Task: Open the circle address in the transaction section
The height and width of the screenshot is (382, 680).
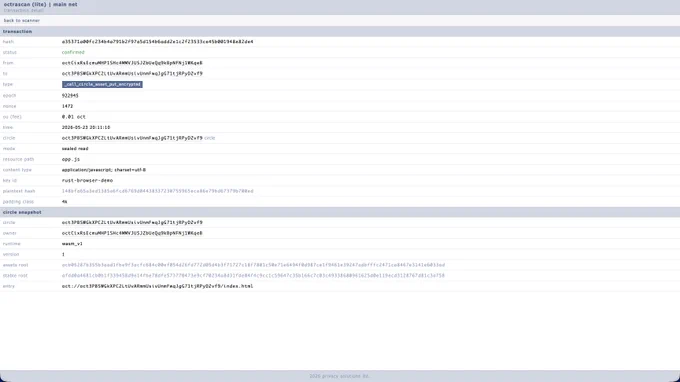Action: tap(132, 138)
